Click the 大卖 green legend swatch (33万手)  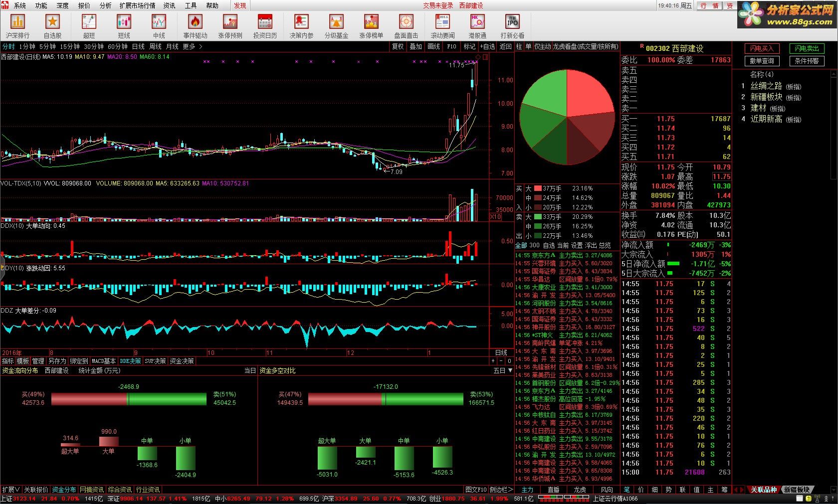click(537, 217)
